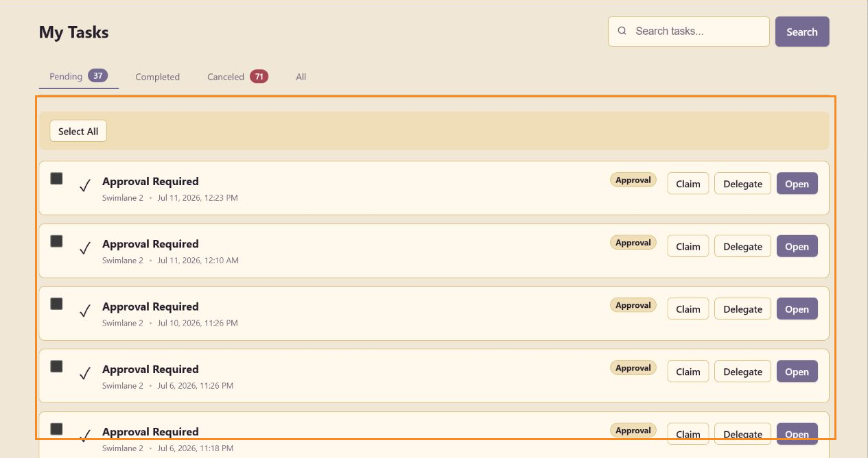Delegate the Jul 6, 11:26 PM task

(743, 372)
